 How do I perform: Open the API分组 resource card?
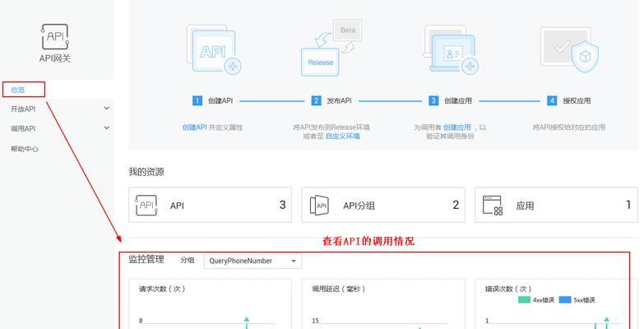[383, 205]
